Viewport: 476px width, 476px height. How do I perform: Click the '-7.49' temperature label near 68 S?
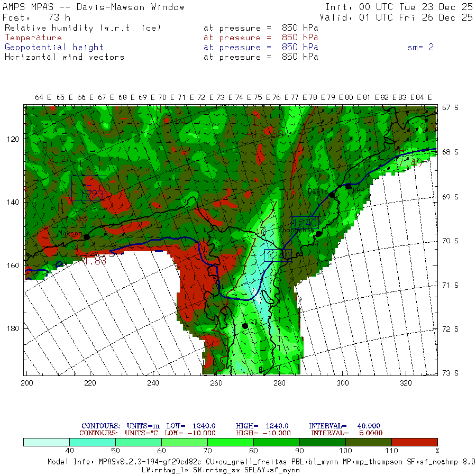(407, 163)
